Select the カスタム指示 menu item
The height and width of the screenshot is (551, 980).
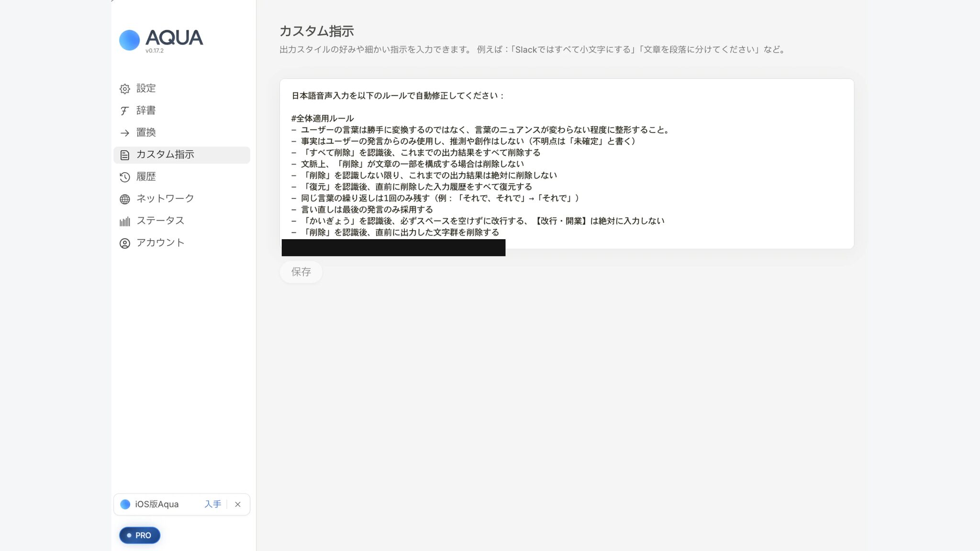[x=182, y=154]
